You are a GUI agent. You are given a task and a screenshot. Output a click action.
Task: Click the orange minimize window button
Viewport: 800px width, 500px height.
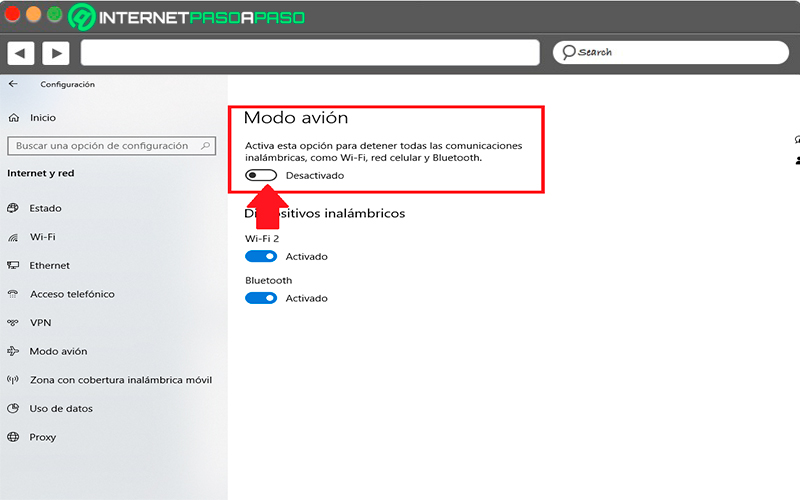coord(33,14)
